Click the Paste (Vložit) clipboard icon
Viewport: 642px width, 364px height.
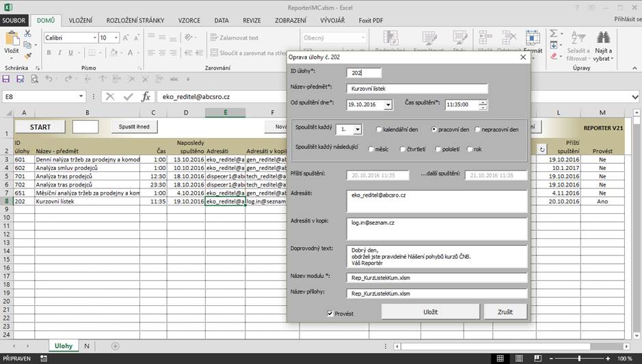click(x=12, y=39)
